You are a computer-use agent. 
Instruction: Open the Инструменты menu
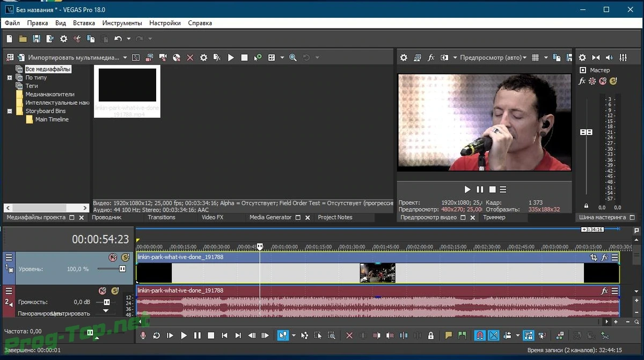[122, 23]
